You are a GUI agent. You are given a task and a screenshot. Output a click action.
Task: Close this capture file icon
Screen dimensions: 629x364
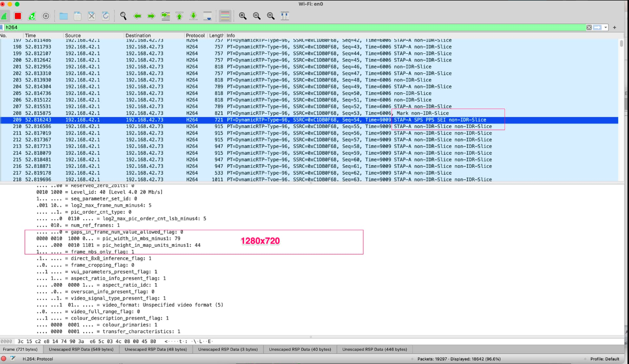[x=92, y=16]
